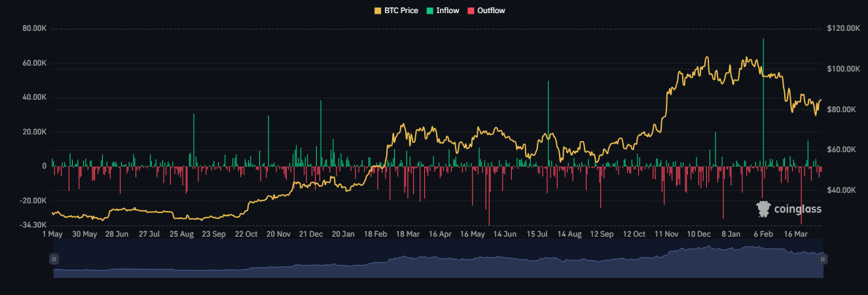Click the '1 May' date label

[52, 234]
